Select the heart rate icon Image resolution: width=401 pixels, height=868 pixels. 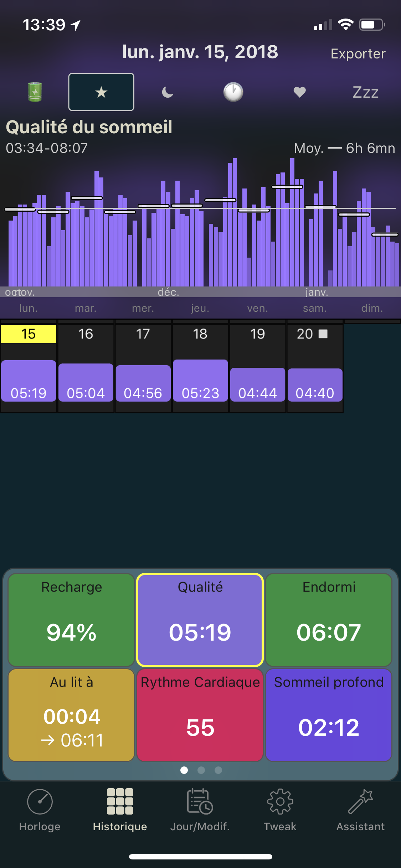(x=299, y=92)
